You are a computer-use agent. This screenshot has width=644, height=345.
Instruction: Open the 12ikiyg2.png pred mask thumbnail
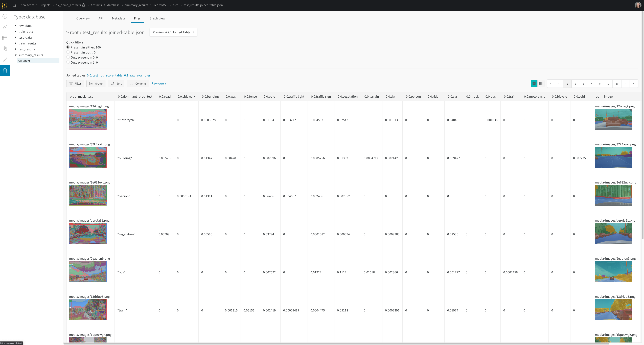(88, 119)
